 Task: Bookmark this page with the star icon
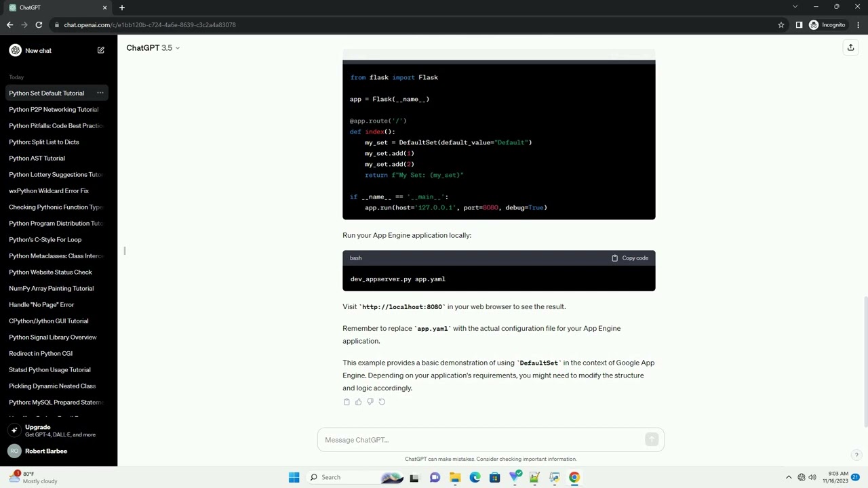(x=781, y=25)
